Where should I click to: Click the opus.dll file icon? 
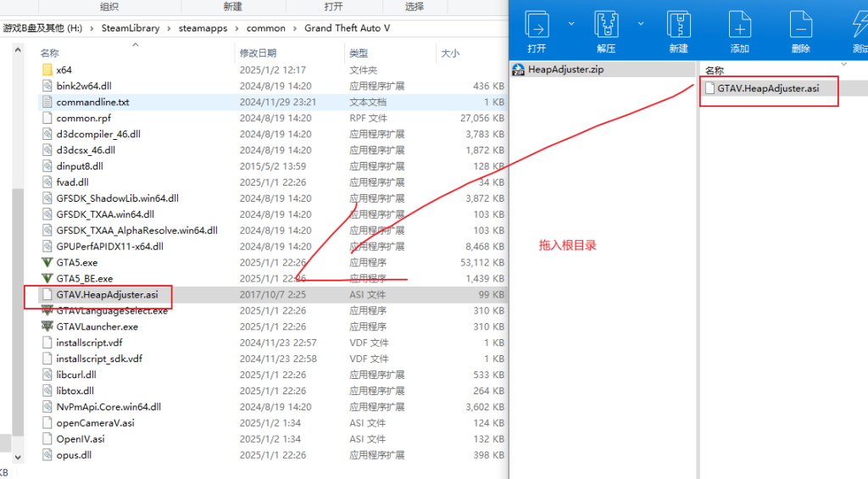tap(47, 455)
